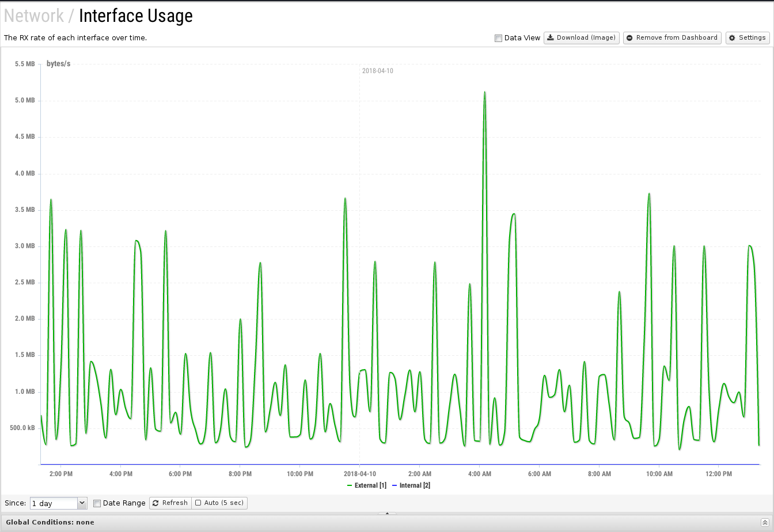Click the 2:00 PM x-axis label
Image resolution: width=774 pixels, height=532 pixels.
tap(60, 474)
